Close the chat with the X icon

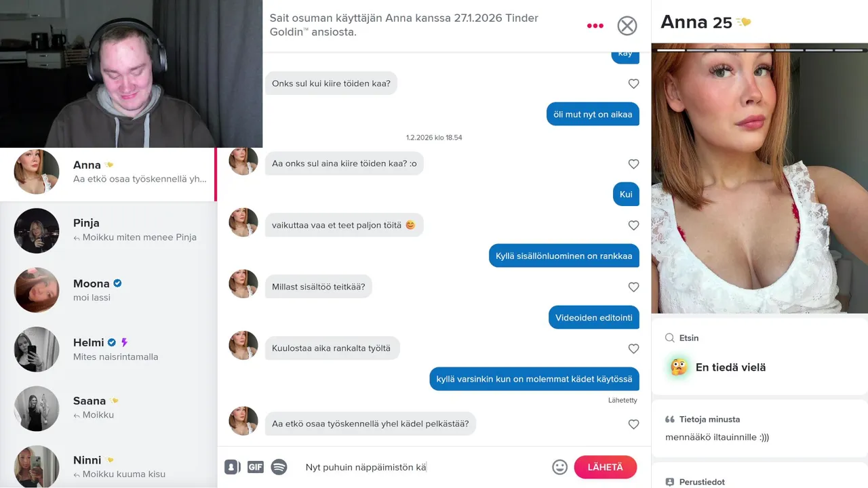[627, 26]
